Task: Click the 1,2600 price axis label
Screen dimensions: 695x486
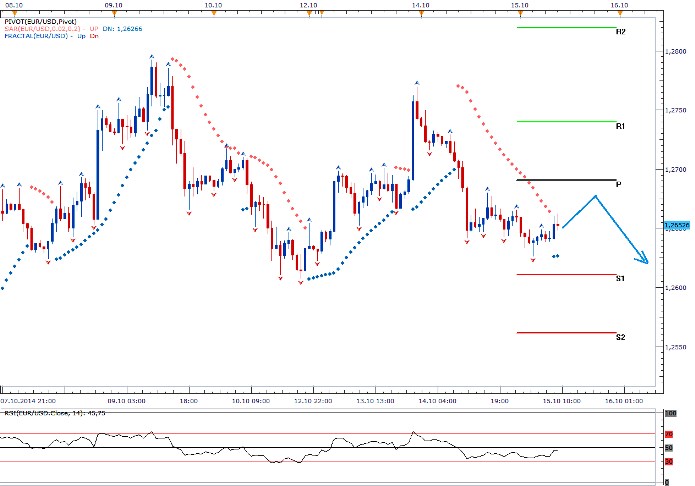Action: click(675, 287)
